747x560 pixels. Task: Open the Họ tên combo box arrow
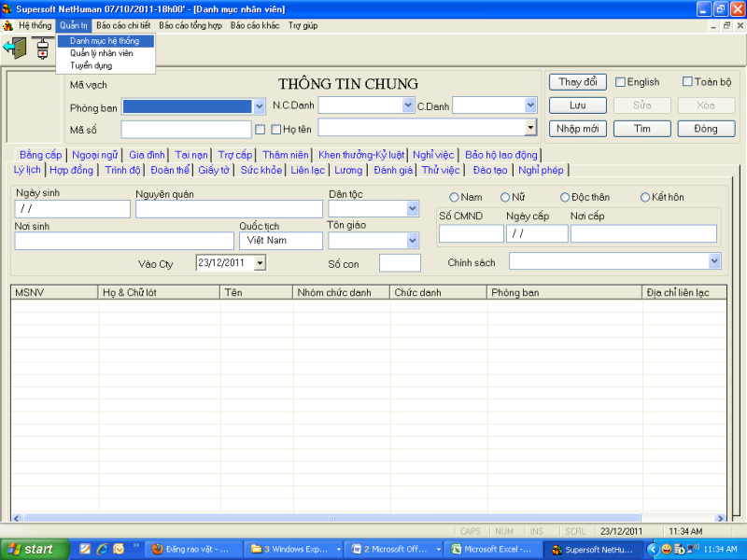click(530, 127)
